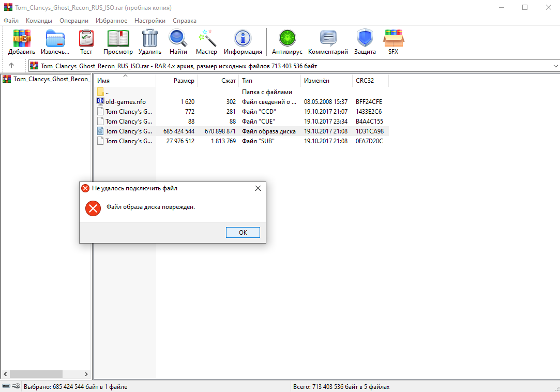The width and height of the screenshot is (560, 392).
Task: Click the CRC32 value BFF24CFE
Action: pyautogui.click(x=369, y=102)
